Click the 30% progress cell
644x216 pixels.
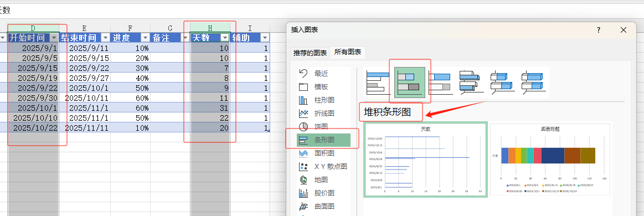pos(130,68)
